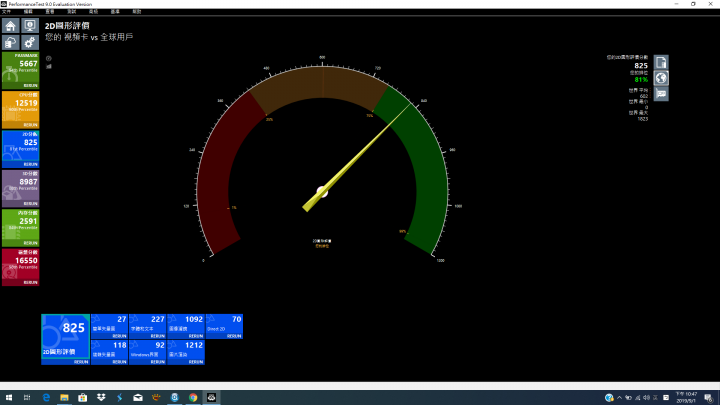This screenshot has width=720, height=405.
Task: Show hidden system tray icons chevron
Action: tap(619, 398)
